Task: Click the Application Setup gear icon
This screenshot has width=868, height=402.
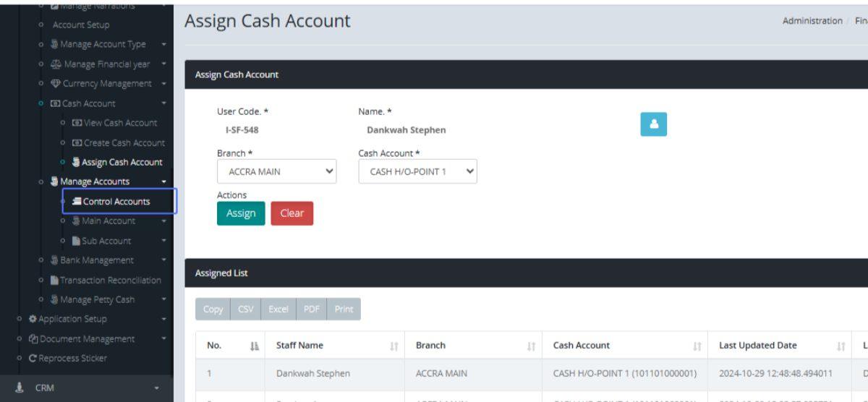Action: tap(33, 319)
